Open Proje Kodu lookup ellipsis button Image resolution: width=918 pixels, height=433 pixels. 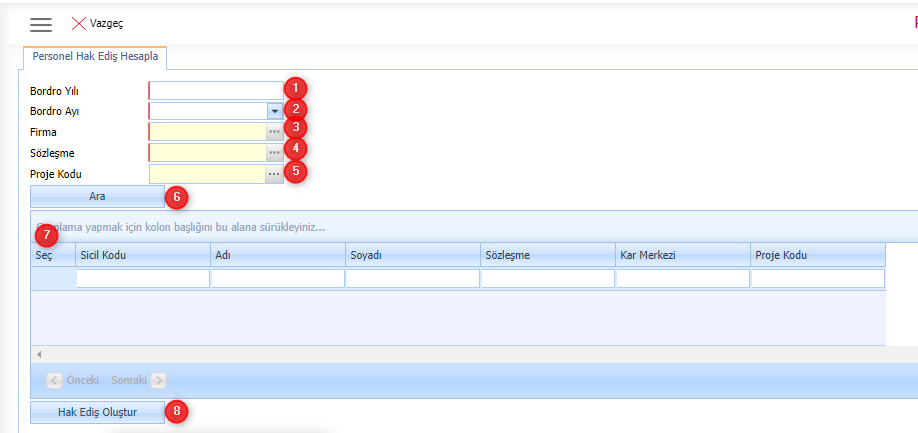[x=274, y=174]
